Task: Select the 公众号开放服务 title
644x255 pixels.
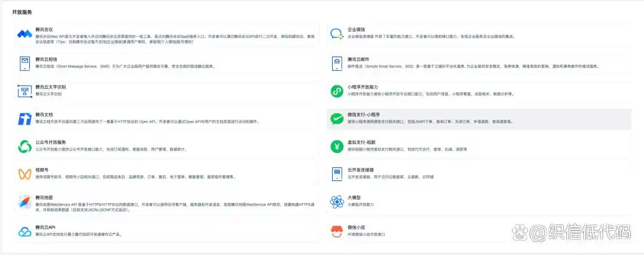Action: [x=51, y=142]
